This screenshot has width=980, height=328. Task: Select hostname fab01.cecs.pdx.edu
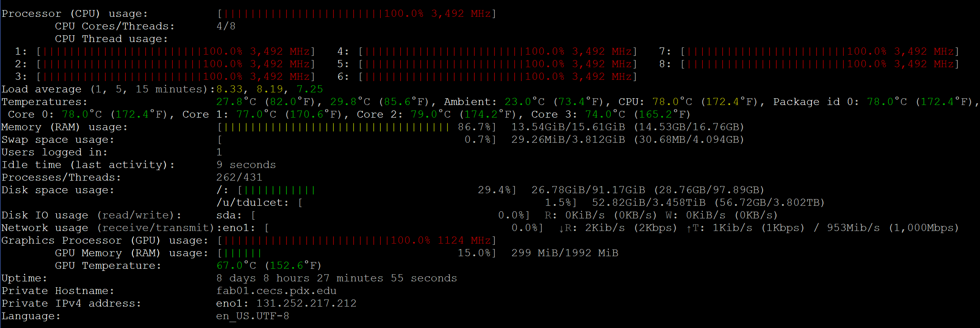[x=276, y=291]
